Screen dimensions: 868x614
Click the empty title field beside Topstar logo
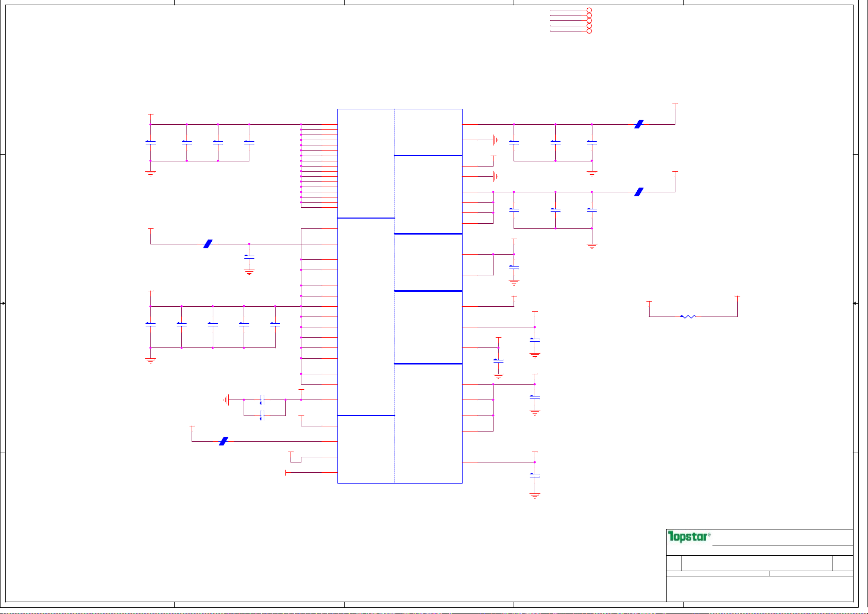pyautogui.click(x=782, y=537)
